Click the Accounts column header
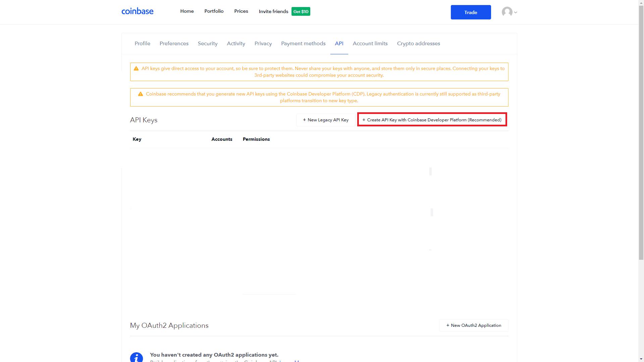644x362 pixels. coord(222,139)
